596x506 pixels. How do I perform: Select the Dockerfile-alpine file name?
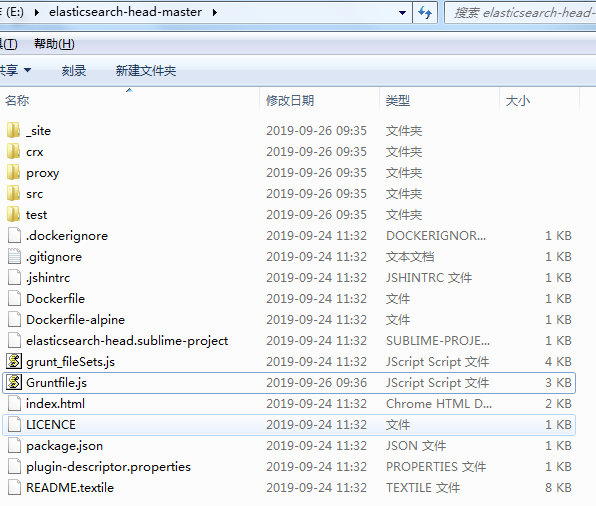75,320
